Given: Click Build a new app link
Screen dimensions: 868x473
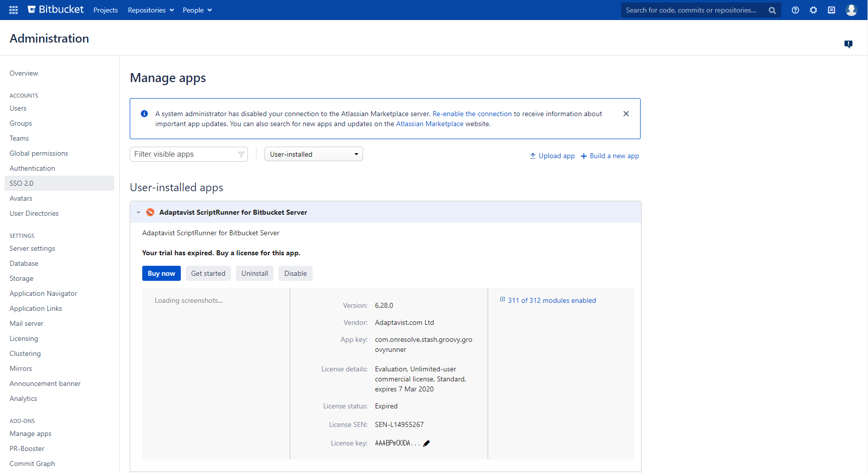Looking at the screenshot, I should click(x=610, y=156).
